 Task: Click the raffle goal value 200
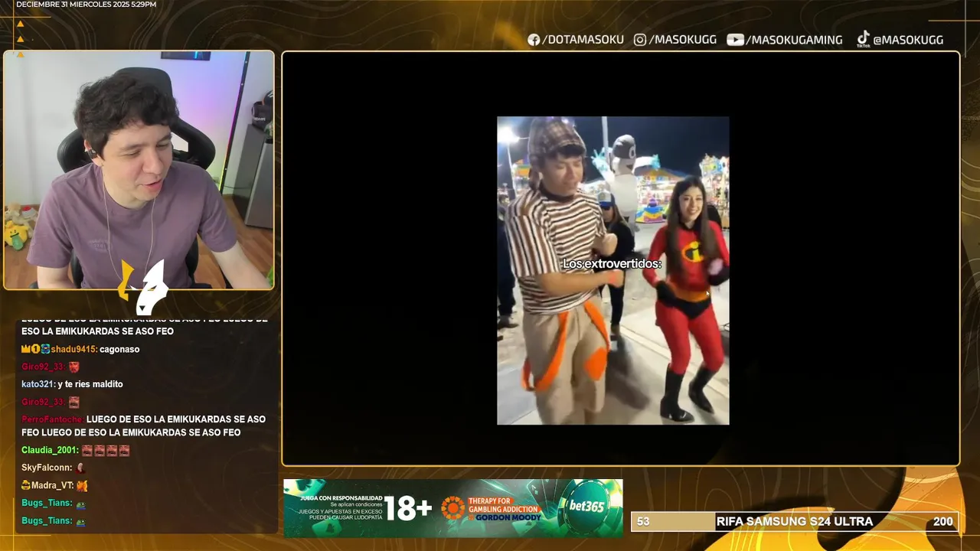pos(943,522)
